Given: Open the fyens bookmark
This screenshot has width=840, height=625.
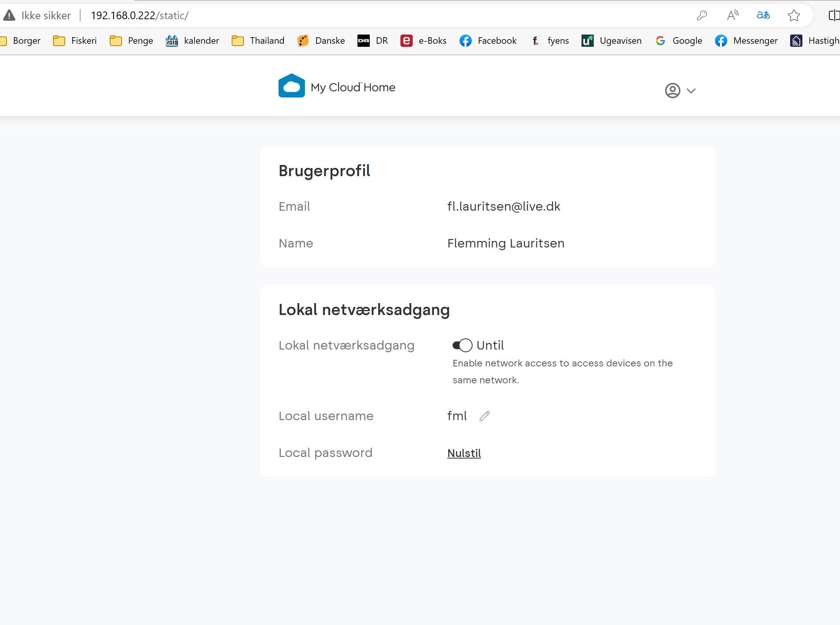Looking at the screenshot, I should click(549, 41).
